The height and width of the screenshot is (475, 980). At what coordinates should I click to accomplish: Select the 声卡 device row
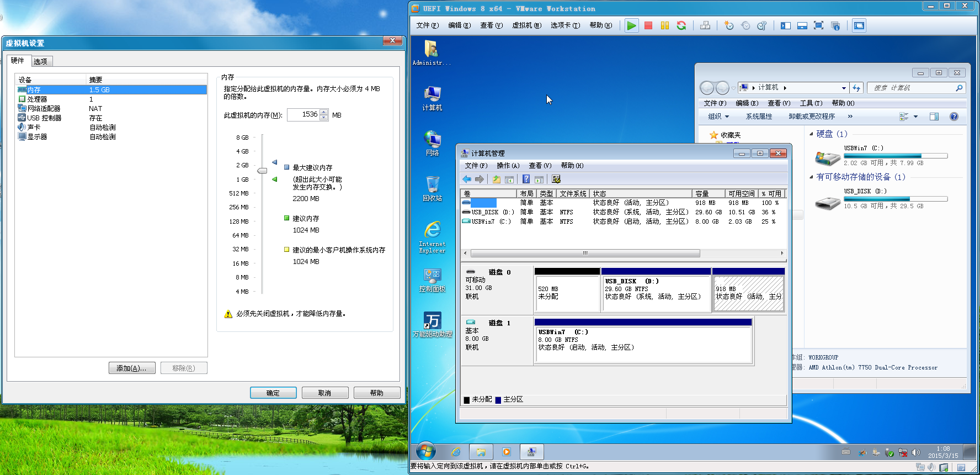(111, 128)
